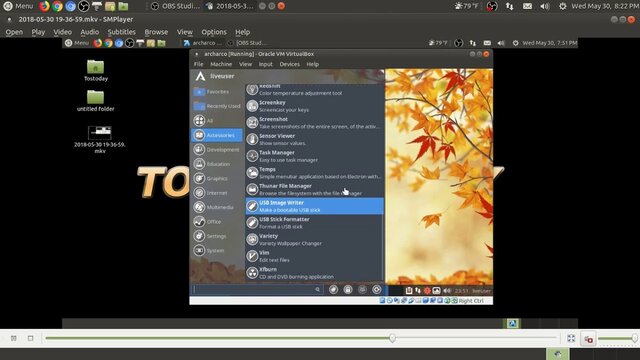The width and height of the screenshot is (640, 360).
Task: Click the recorded menu search field
Action: [x=257, y=289]
